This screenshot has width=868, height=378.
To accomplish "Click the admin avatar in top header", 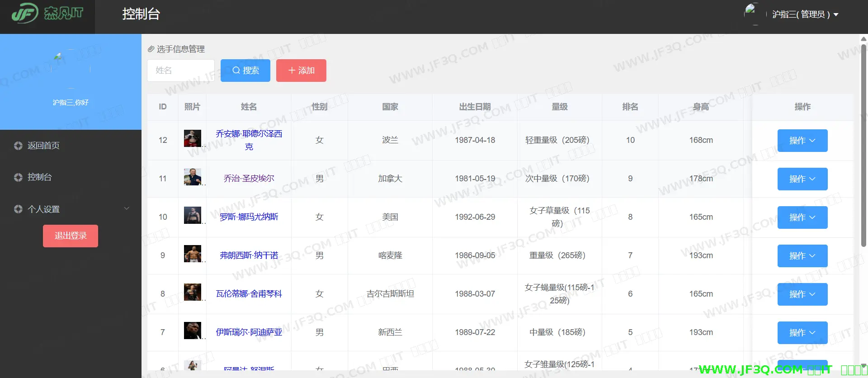I will coord(751,14).
